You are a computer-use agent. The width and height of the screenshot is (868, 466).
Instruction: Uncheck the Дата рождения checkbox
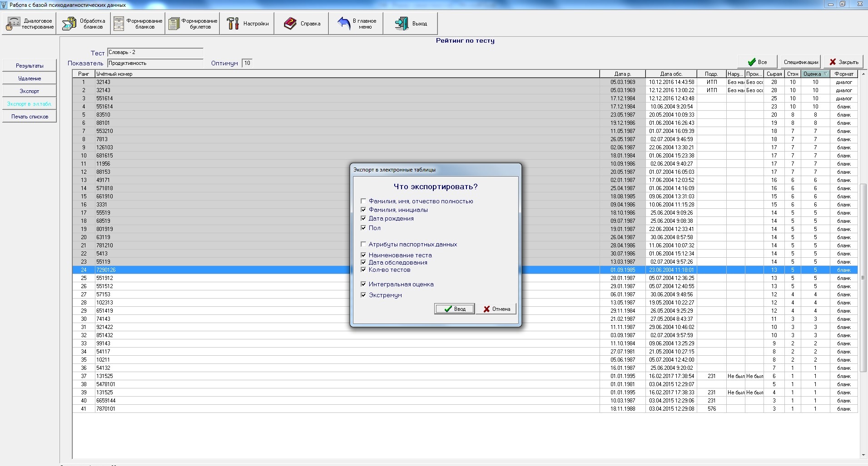(363, 219)
